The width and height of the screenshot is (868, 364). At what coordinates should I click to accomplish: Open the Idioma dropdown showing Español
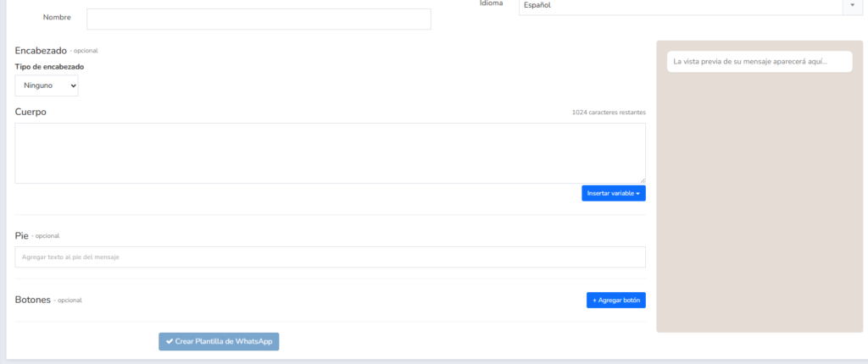coord(678,6)
